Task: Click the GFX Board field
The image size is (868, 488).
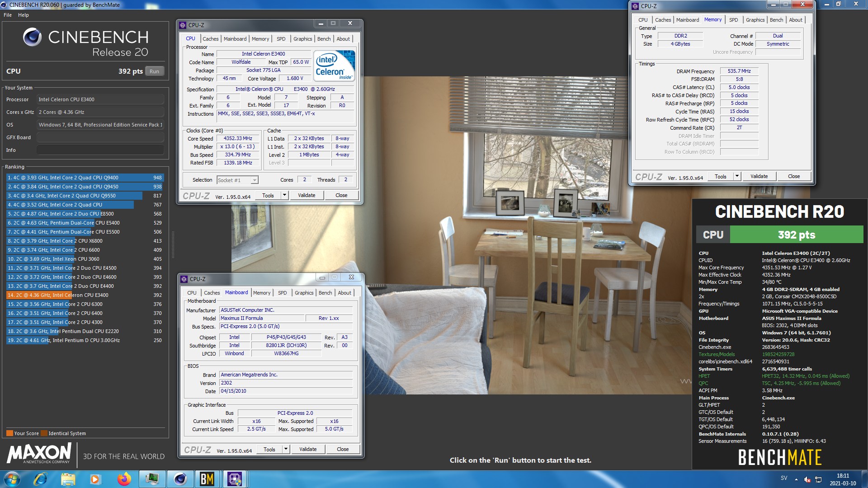Action: [x=100, y=137]
